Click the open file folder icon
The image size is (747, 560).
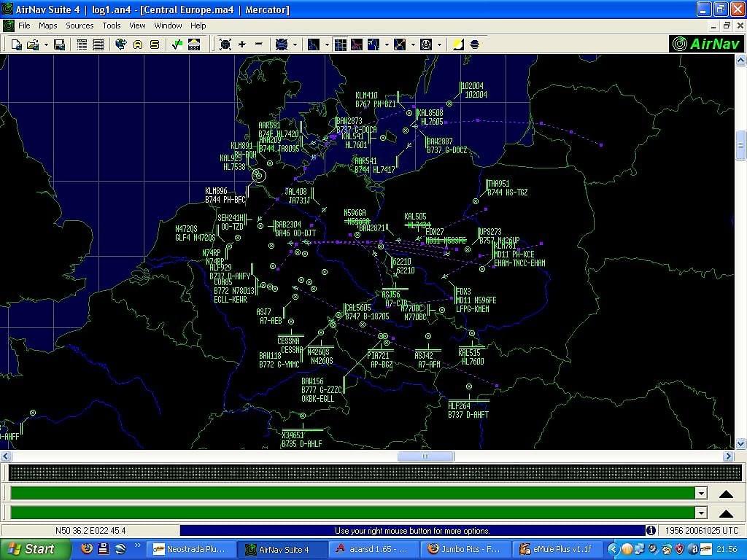coord(33,44)
